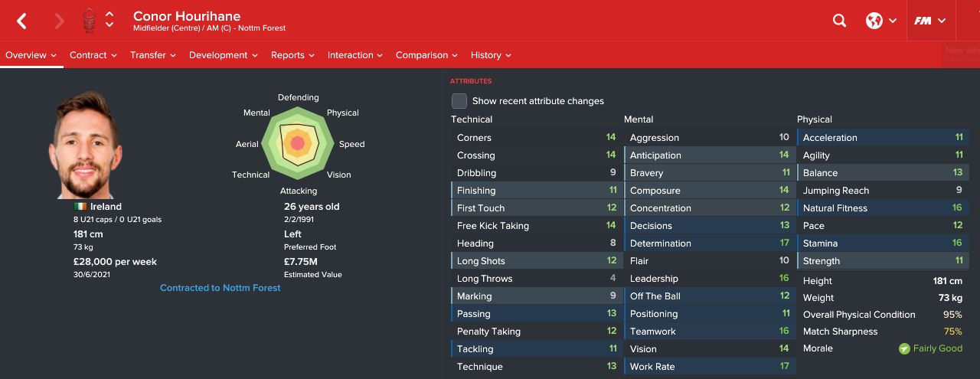The width and height of the screenshot is (980, 379).
Task: Open the search magnifier
Action: [x=840, y=21]
